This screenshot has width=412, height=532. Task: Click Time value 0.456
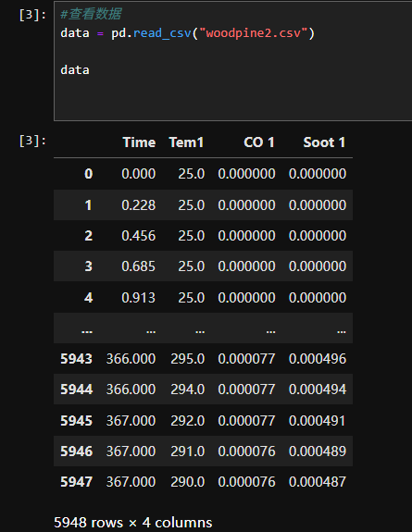click(x=139, y=236)
